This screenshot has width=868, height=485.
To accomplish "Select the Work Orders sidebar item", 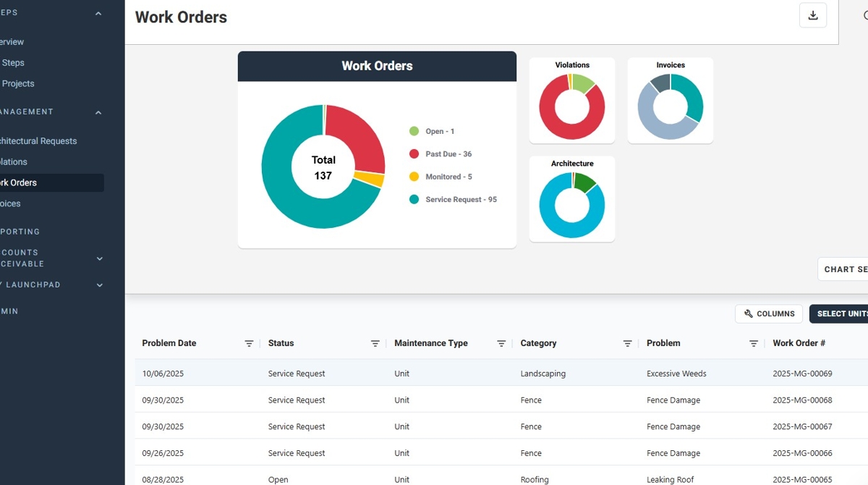I will [52, 183].
